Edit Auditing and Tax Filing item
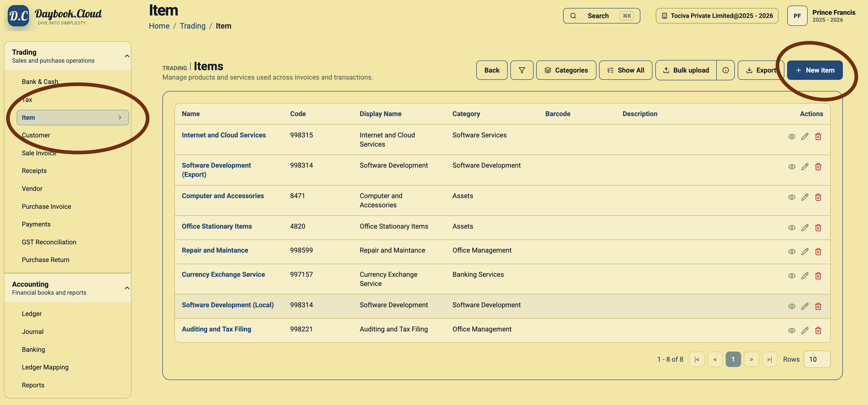868x405 pixels. [x=805, y=330]
